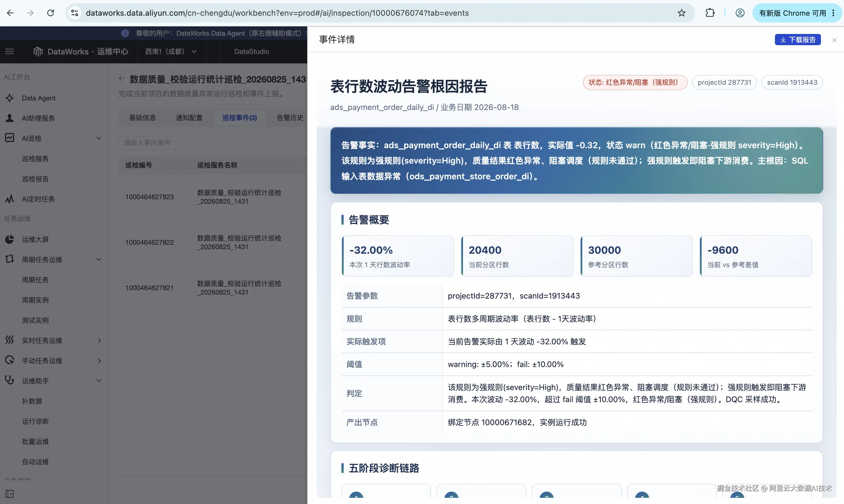Screen dimensions: 844x504
Task: Select event row 1000464627821
Action: point(213,288)
